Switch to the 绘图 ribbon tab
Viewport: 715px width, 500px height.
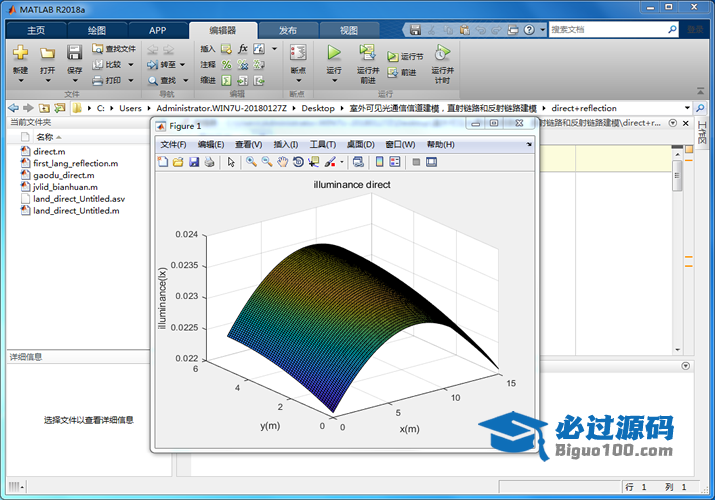click(x=97, y=30)
